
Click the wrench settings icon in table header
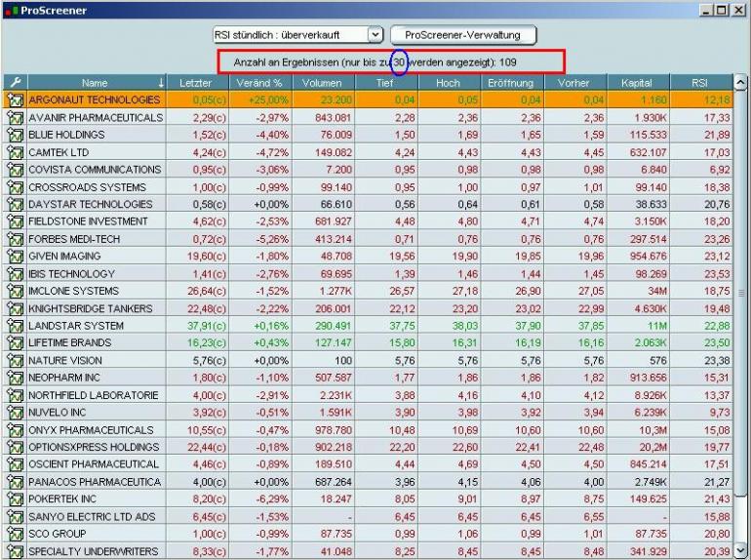pyautogui.click(x=14, y=83)
